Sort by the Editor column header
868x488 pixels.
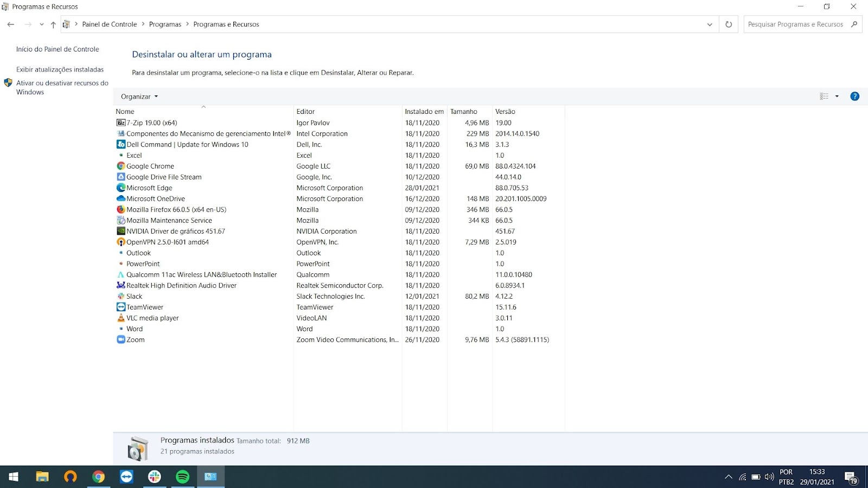pos(348,112)
